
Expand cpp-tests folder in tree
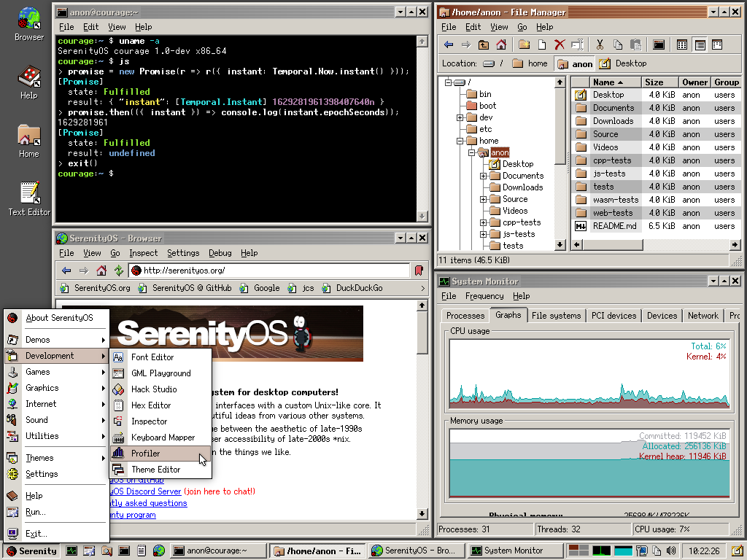tap(483, 222)
